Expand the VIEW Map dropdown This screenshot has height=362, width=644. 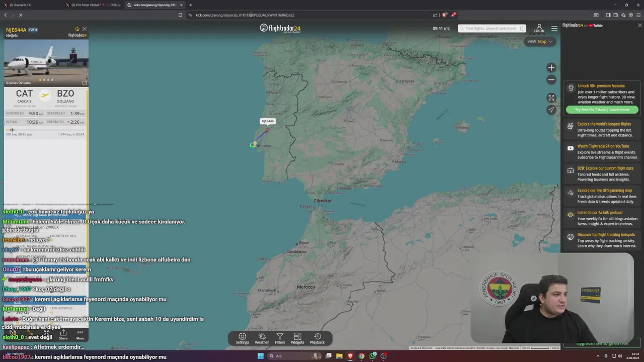(540, 42)
